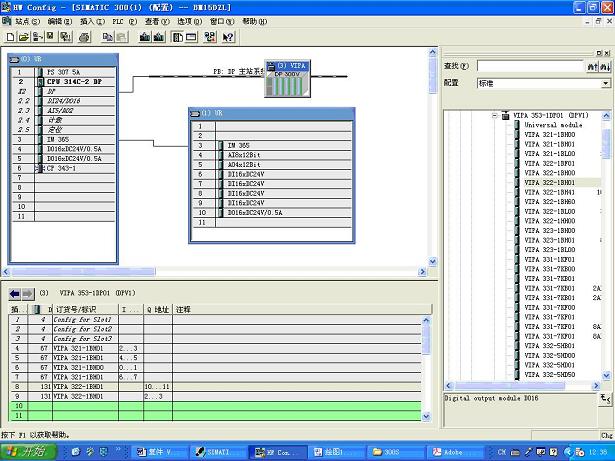
Task: Click the station view vertical scrollbar down arrow
Action: [x=433, y=261]
